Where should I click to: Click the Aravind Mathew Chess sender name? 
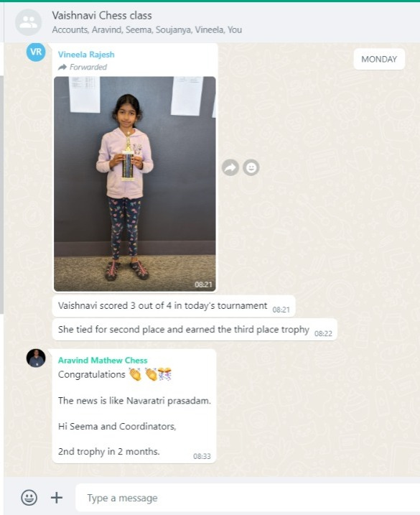pos(103,361)
